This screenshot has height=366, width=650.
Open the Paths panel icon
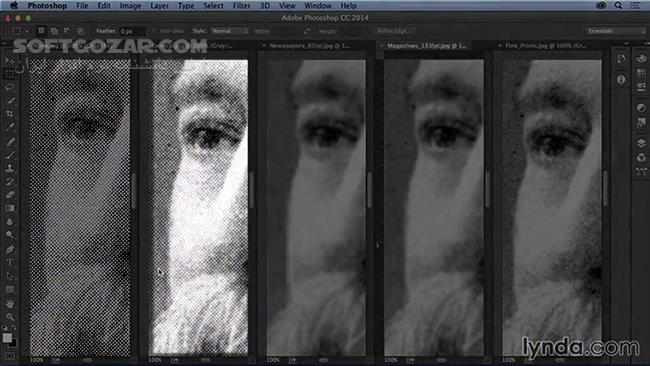click(x=641, y=171)
